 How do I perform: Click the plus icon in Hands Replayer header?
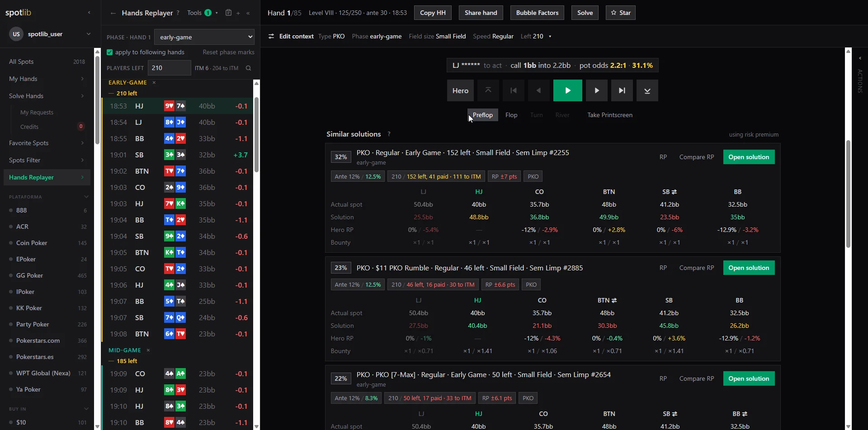click(x=238, y=13)
